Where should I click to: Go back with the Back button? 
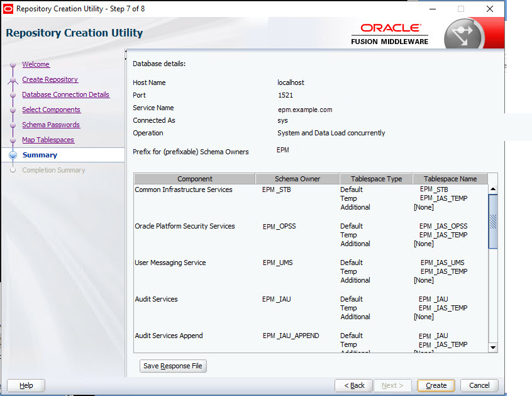(x=353, y=385)
